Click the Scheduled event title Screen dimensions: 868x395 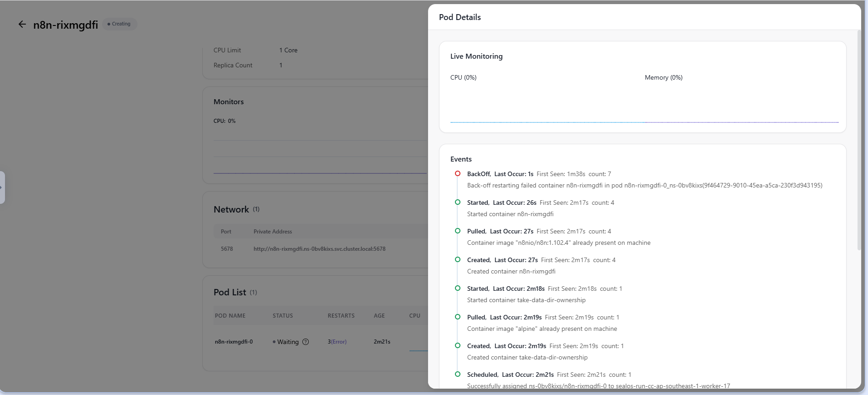click(483, 375)
